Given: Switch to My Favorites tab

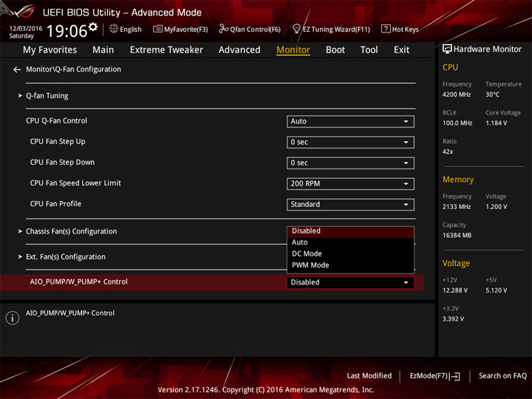Looking at the screenshot, I should pyautogui.click(x=50, y=50).
